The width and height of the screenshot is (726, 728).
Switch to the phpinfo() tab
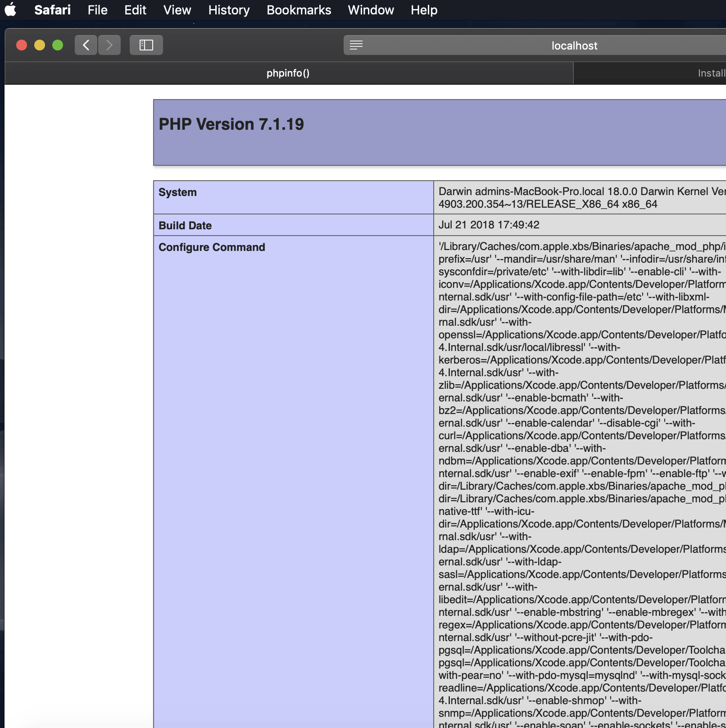pos(287,73)
